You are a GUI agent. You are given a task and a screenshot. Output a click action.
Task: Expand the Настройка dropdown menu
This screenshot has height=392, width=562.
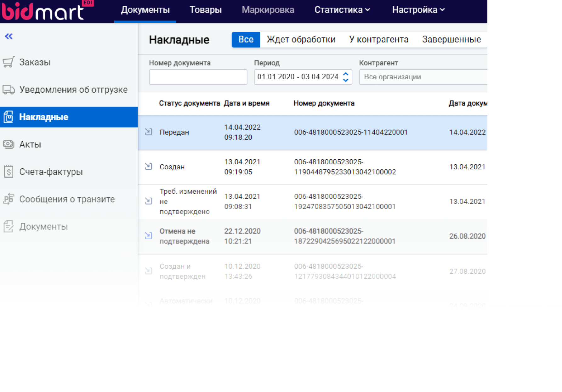tap(418, 10)
